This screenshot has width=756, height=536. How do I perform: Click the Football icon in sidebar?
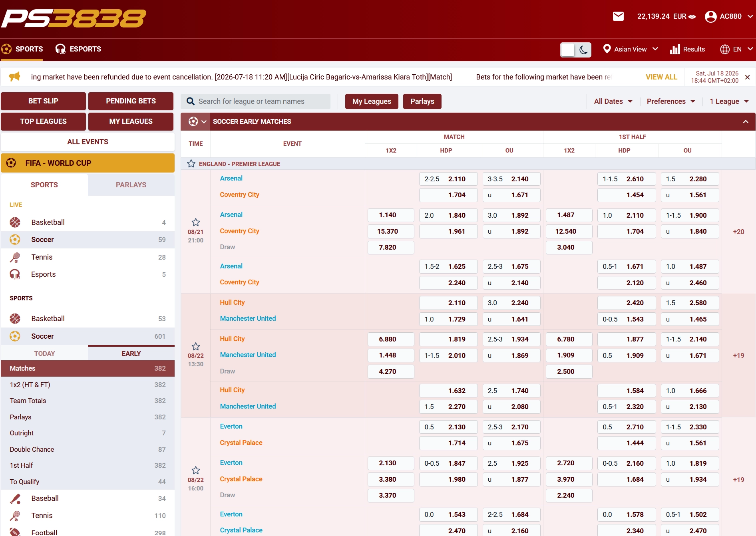(15, 532)
